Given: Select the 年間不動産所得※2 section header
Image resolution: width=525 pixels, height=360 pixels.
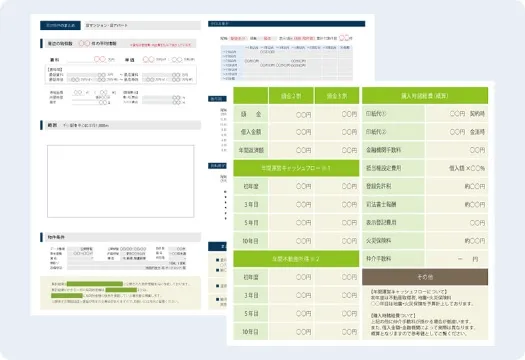Looking at the screenshot, I should point(296,259).
